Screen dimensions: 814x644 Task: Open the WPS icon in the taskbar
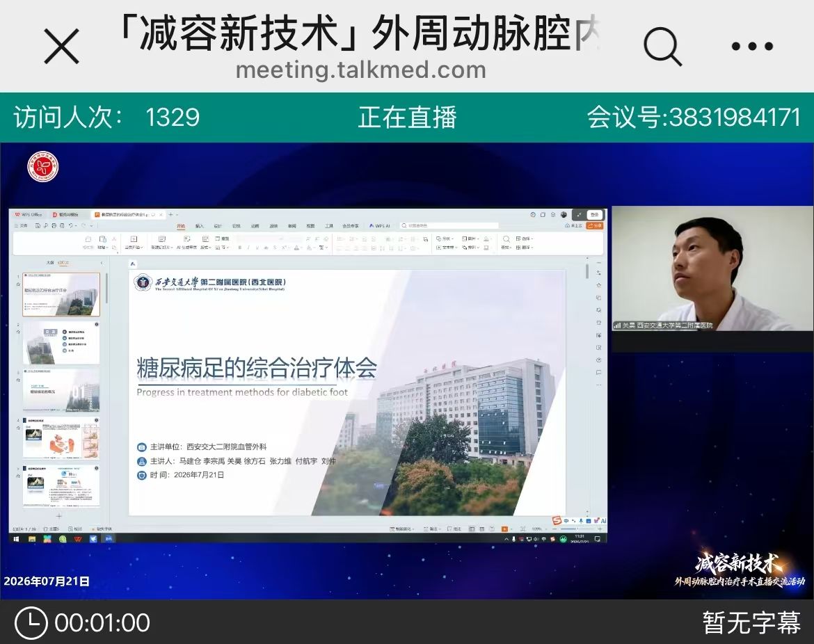78,539
